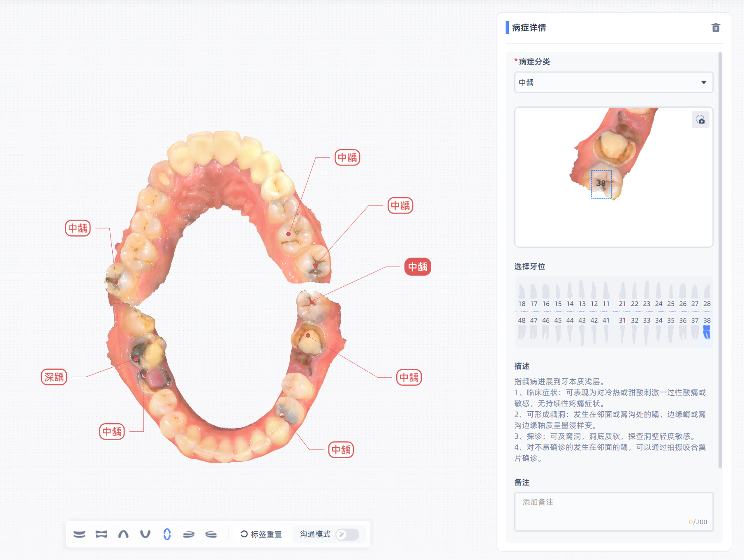The image size is (744, 560).
Task: Select tooth 12 in the tooth chart
Action: [x=594, y=295]
